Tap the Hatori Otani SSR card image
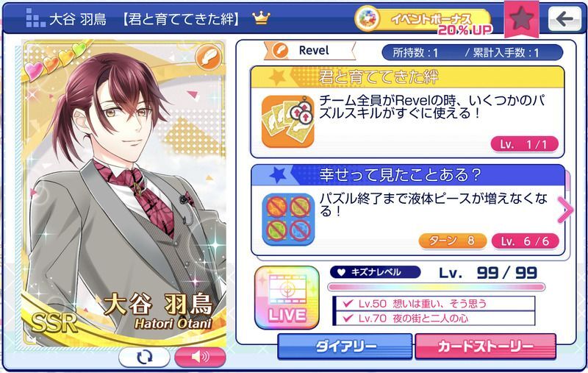Screen dimensions: 588x373 [x=124, y=193]
